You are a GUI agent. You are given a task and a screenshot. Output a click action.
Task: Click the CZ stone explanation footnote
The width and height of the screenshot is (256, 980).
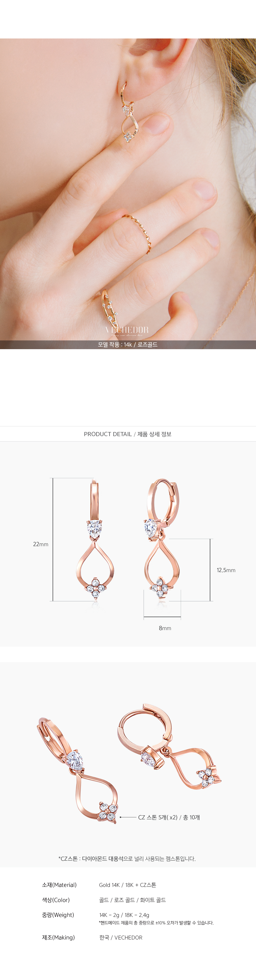(x=127, y=859)
